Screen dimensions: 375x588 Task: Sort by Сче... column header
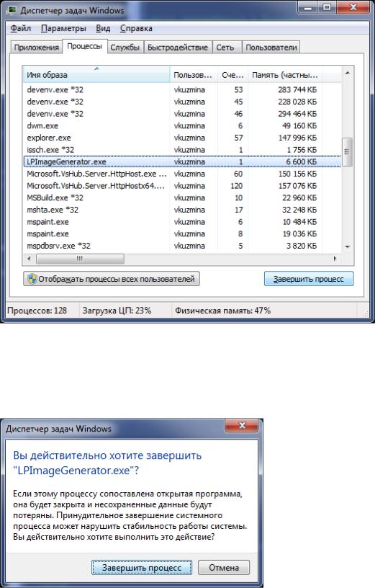click(x=232, y=75)
